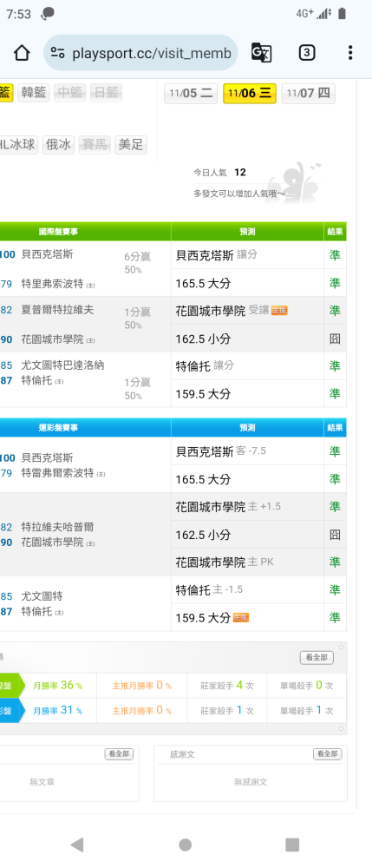This screenshot has height=868, width=372.
Task: Switch to the 俄冰 league tab
Action: [x=58, y=145]
